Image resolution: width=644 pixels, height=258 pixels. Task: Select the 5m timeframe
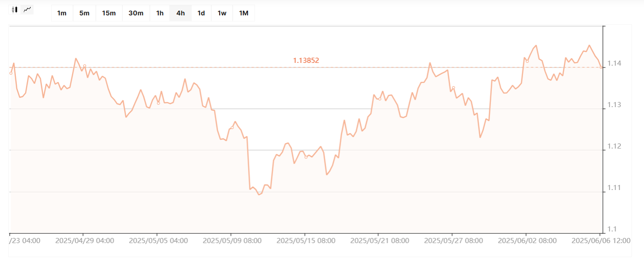click(84, 13)
